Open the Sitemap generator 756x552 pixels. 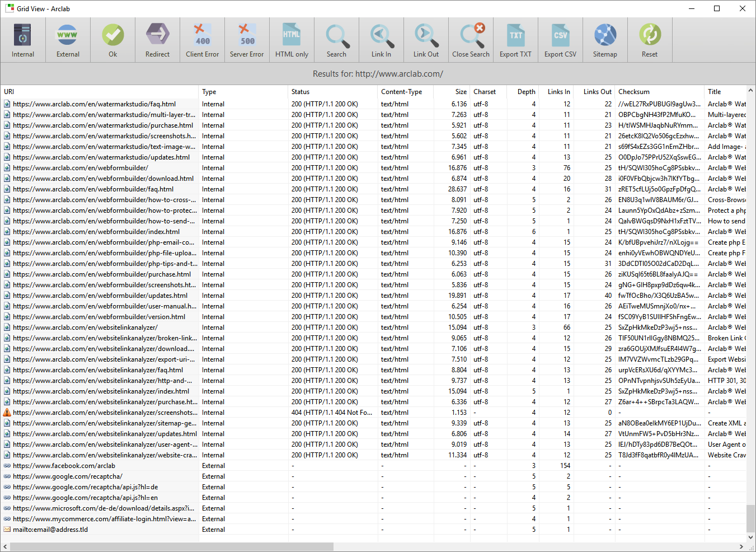coord(605,40)
